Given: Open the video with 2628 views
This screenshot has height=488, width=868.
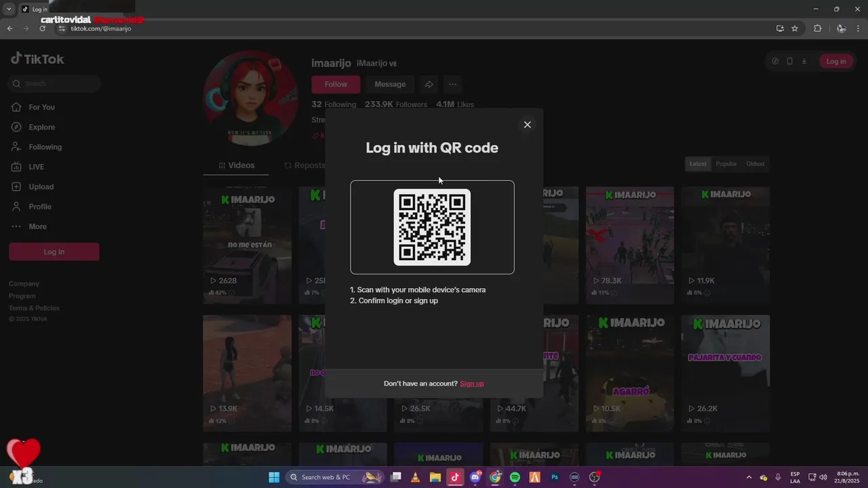Looking at the screenshot, I should 247,245.
